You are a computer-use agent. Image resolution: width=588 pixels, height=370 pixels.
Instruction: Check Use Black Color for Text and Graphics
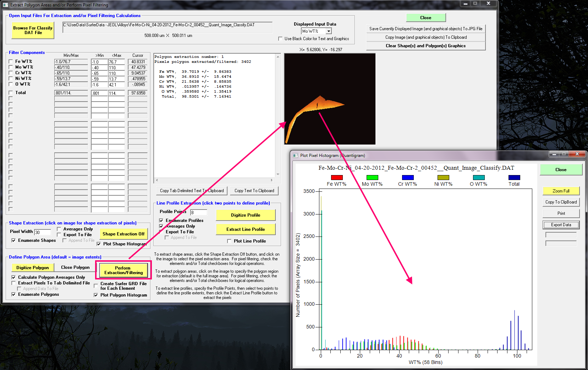tap(280, 39)
